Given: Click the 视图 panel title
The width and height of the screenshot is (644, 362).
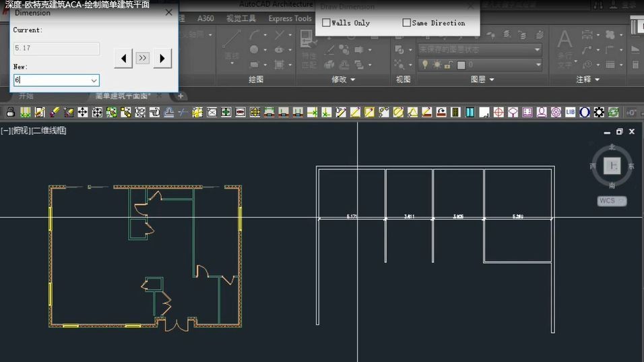Looking at the screenshot, I should (403, 80).
